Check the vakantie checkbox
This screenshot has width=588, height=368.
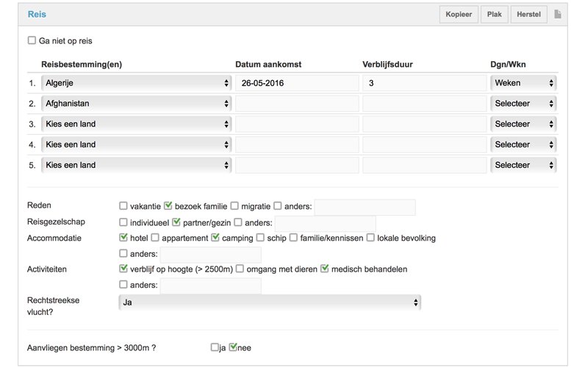[123, 206]
